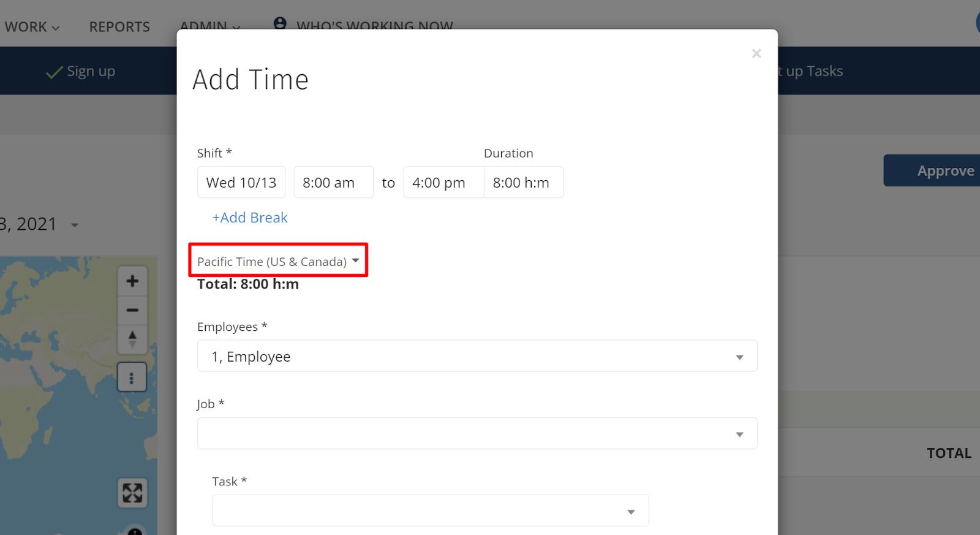This screenshot has width=980, height=535.
Task: Open the WORK menu
Action: [x=32, y=27]
